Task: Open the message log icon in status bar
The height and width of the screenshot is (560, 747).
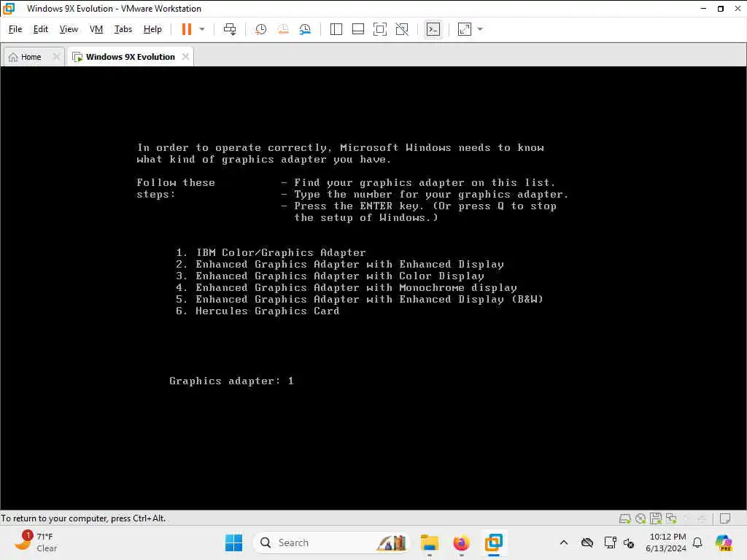Action: pyautogui.click(x=725, y=518)
